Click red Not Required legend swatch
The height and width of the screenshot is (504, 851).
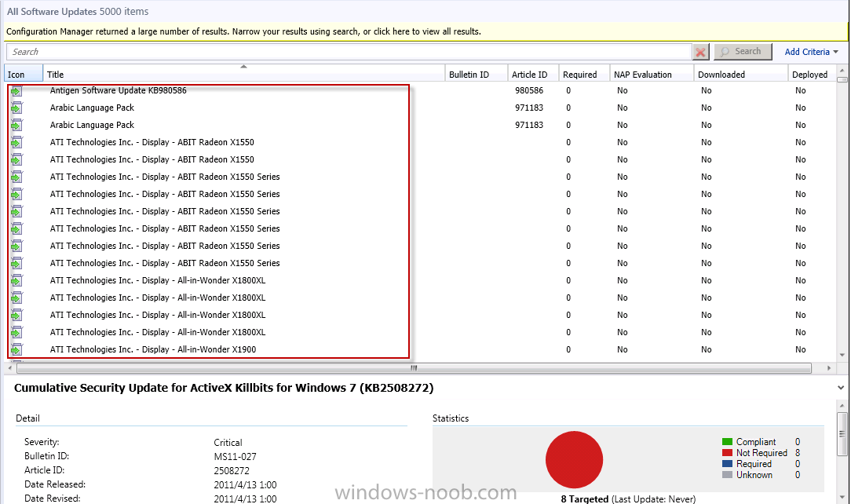point(727,452)
